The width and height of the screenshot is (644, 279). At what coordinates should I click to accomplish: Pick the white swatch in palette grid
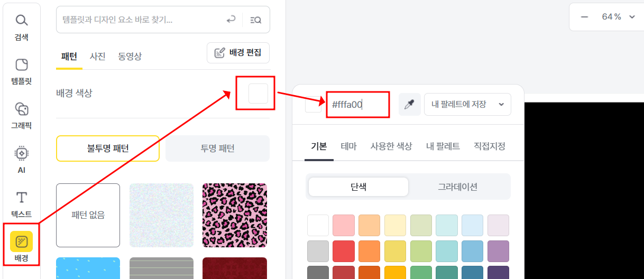[x=318, y=225]
